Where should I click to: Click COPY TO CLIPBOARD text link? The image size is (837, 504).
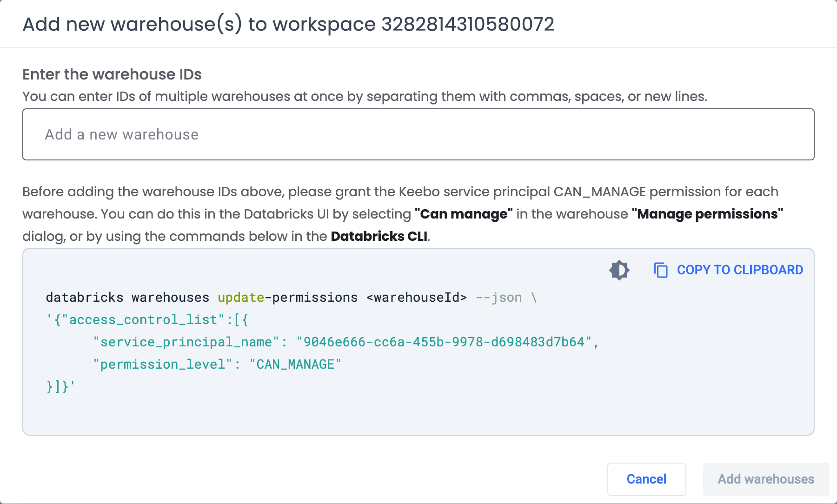pos(740,270)
